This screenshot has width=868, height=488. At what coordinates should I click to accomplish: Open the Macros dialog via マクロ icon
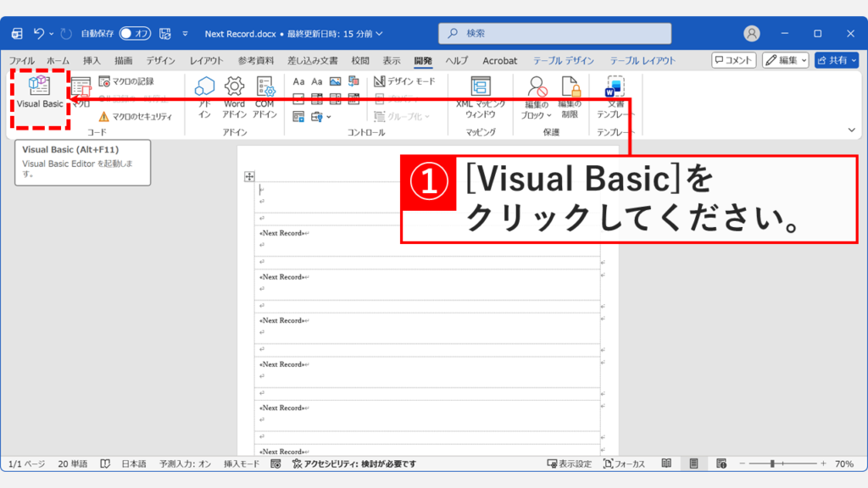click(x=81, y=89)
